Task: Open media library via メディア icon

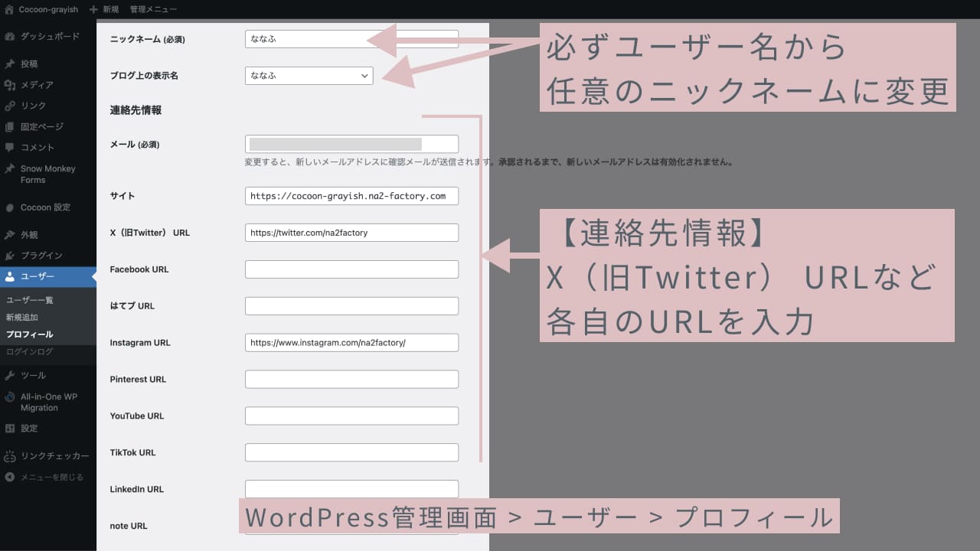Action: 10,85
